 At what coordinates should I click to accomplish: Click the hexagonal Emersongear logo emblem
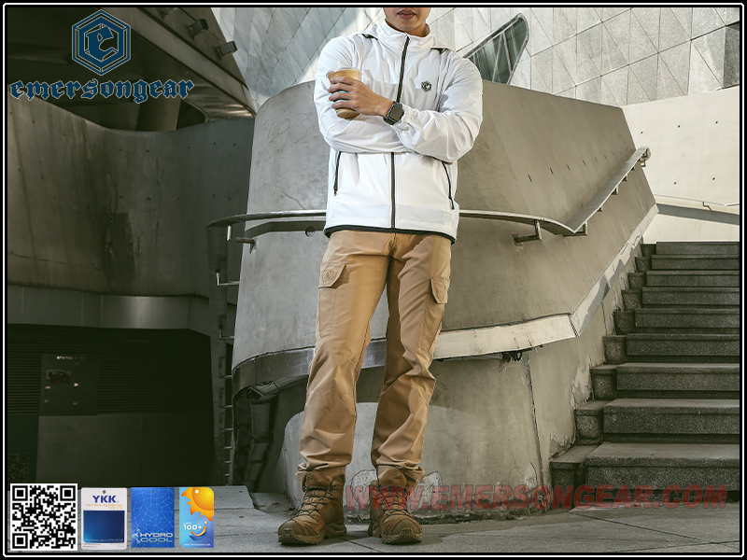click(x=101, y=42)
